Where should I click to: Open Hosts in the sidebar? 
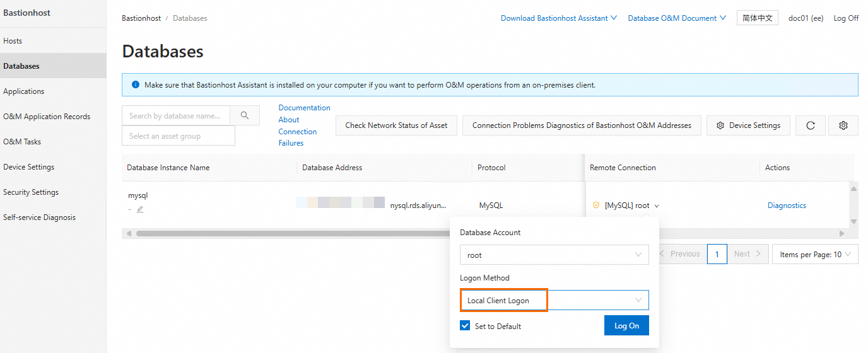click(x=13, y=41)
